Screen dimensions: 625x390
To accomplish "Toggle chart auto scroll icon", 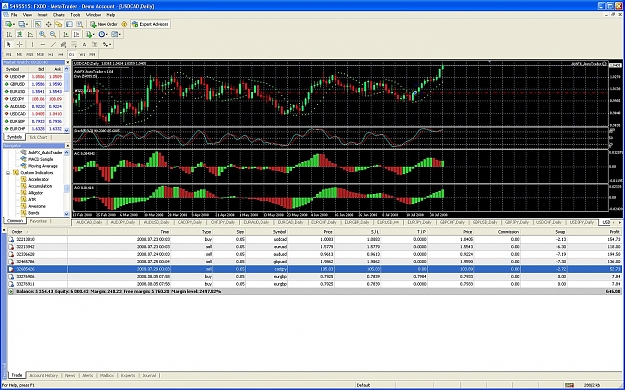I will coord(66,34).
